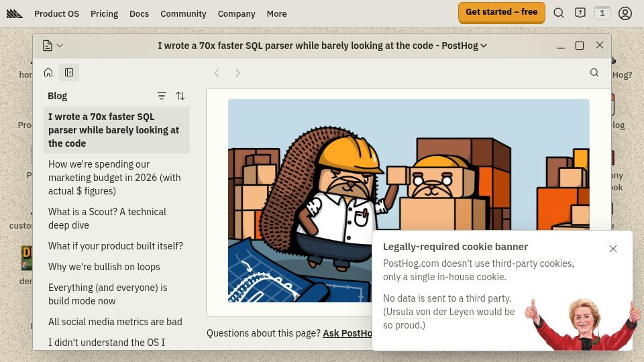The width and height of the screenshot is (644, 362).
Task: Open the Blog filter icon
Action: [x=162, y=96]
